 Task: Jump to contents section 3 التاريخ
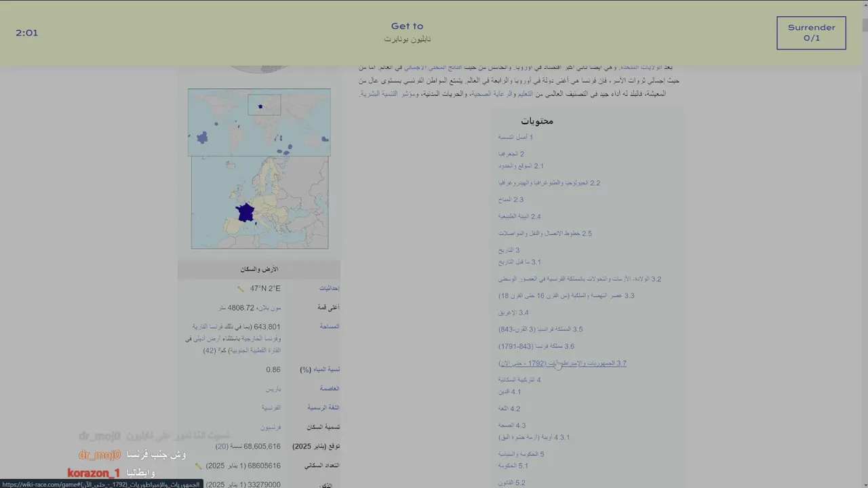pos(509,251)
